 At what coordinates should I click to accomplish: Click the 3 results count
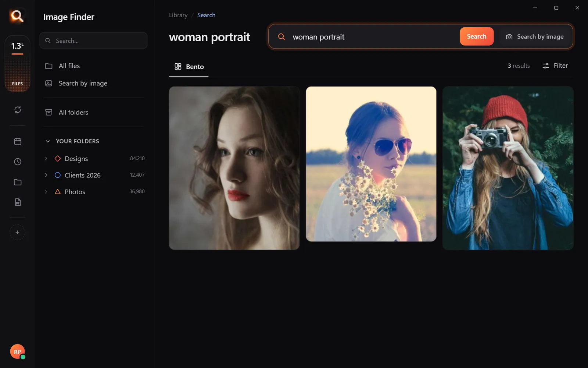click(519, 66)
